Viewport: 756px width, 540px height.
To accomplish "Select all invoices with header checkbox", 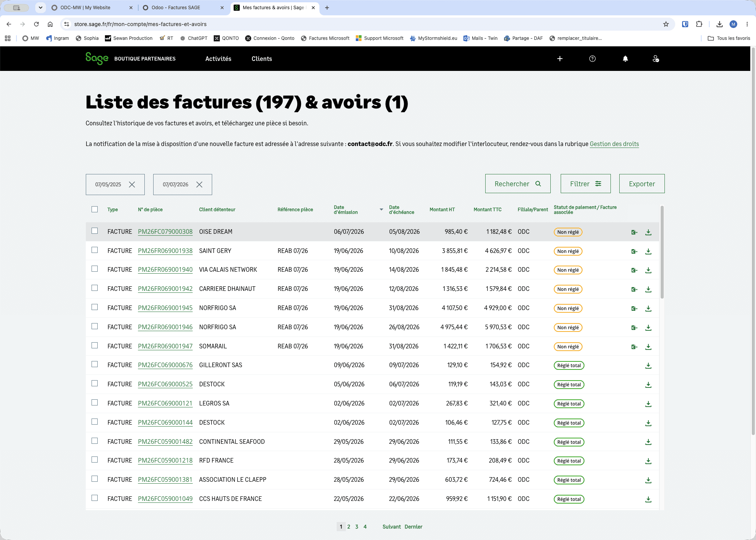I will (x=95, y=209).
